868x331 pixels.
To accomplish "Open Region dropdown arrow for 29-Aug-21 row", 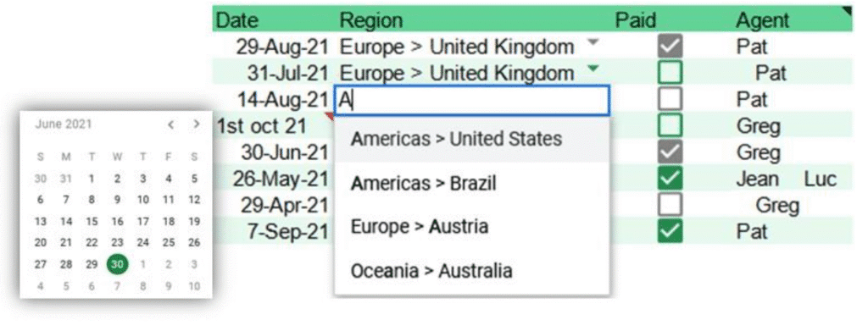I will tap(593, 42).
